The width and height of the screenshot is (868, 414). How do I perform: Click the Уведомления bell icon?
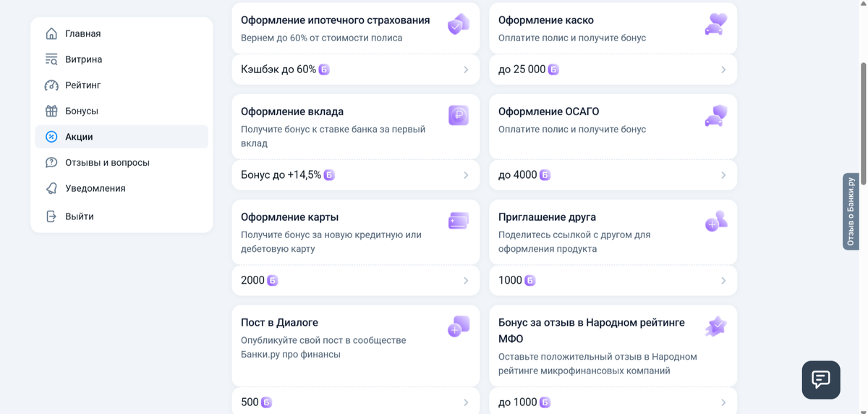pyautogui.click(x=51, y=188)
